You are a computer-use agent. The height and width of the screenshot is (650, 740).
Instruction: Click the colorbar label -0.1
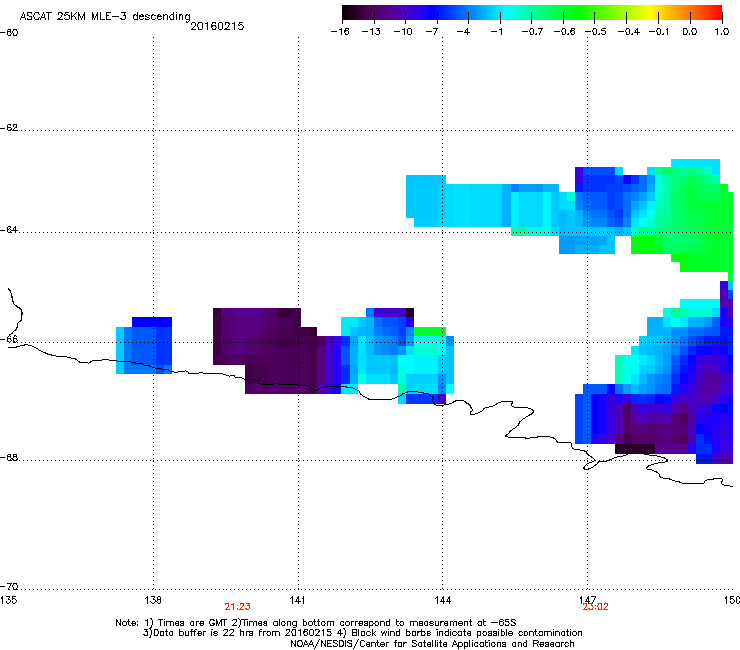point(659,32)
